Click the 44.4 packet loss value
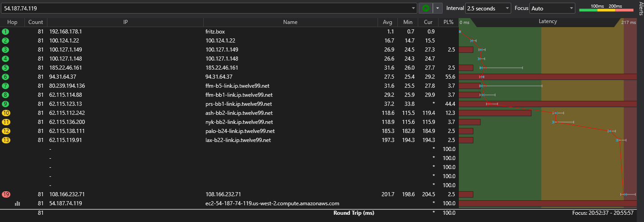 click(450, 104)
